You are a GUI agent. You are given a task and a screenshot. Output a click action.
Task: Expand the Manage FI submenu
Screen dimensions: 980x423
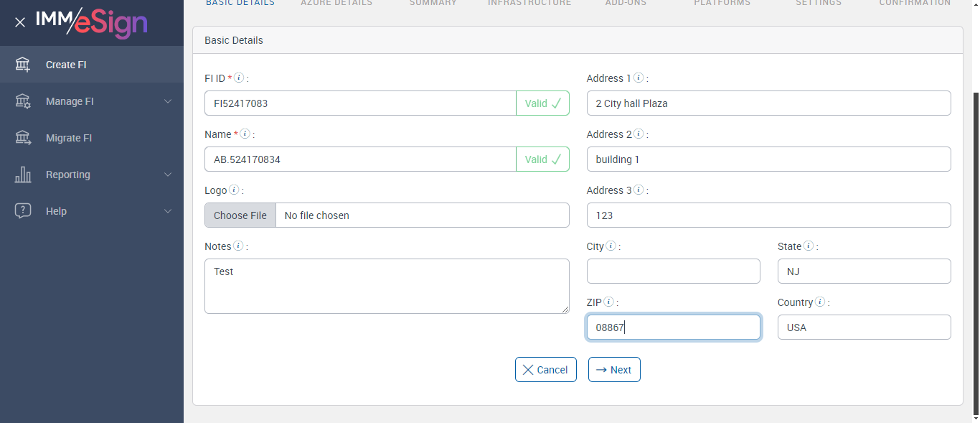(168, 101)
